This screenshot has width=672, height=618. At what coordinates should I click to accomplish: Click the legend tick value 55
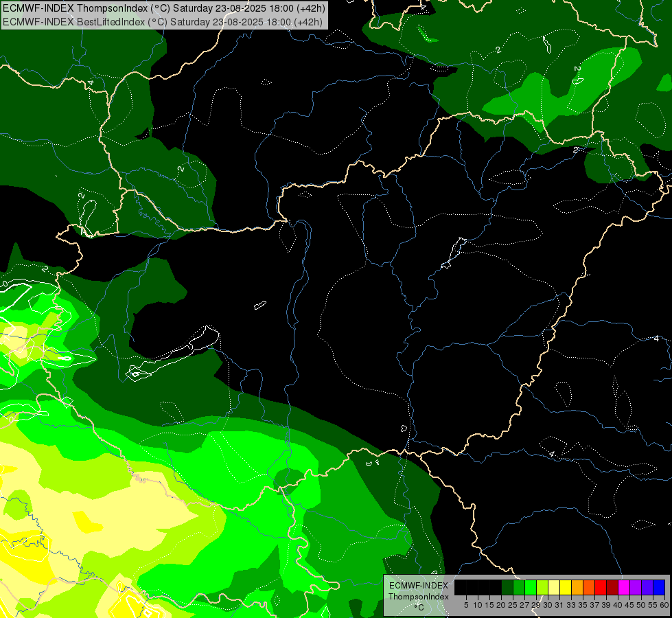click(x=653, y=605)
